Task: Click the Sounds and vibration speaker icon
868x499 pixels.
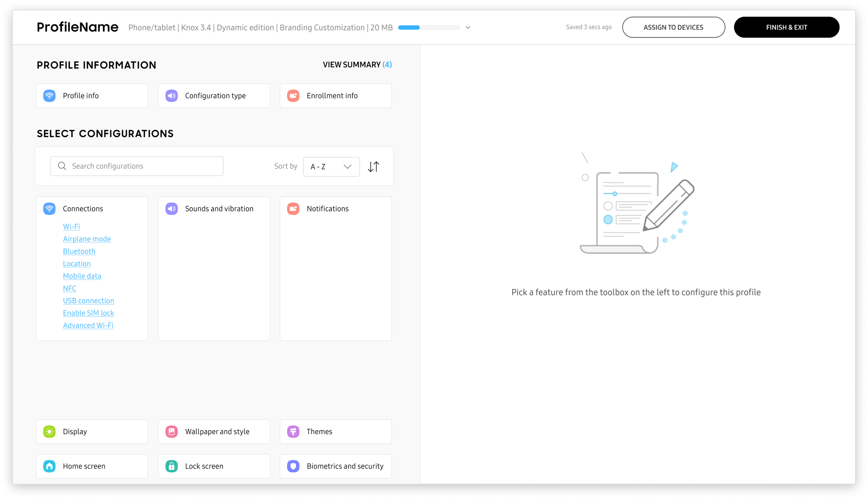Action: point(172,209)
